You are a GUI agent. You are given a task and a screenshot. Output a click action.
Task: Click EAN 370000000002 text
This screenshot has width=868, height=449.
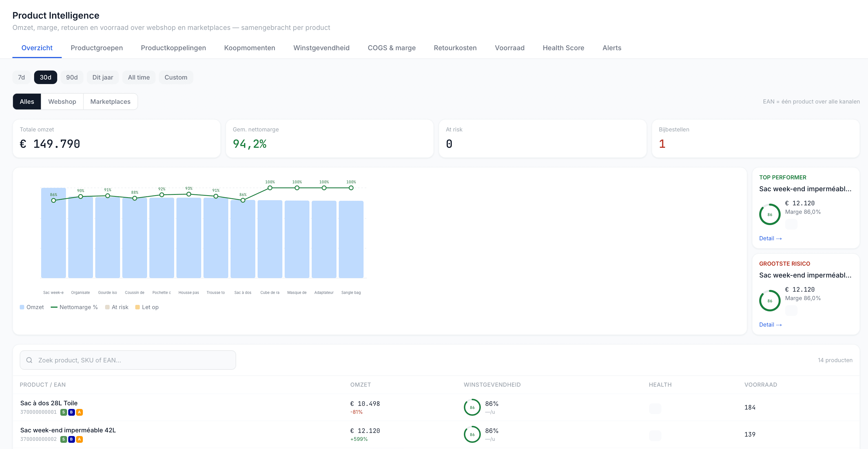click(x=38, y=439)
